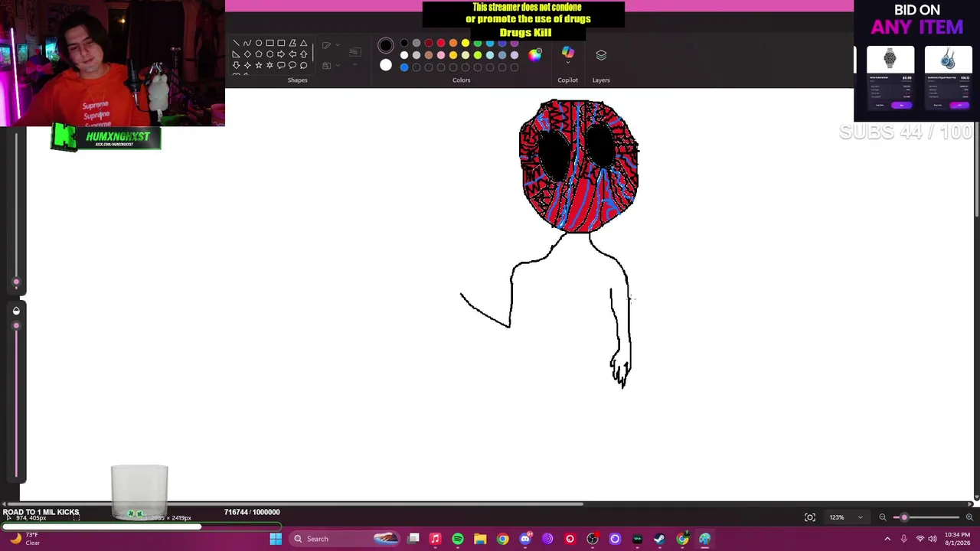980x551 pixels.
Task: Open the Edit colors color wheel
Action: 535,55
